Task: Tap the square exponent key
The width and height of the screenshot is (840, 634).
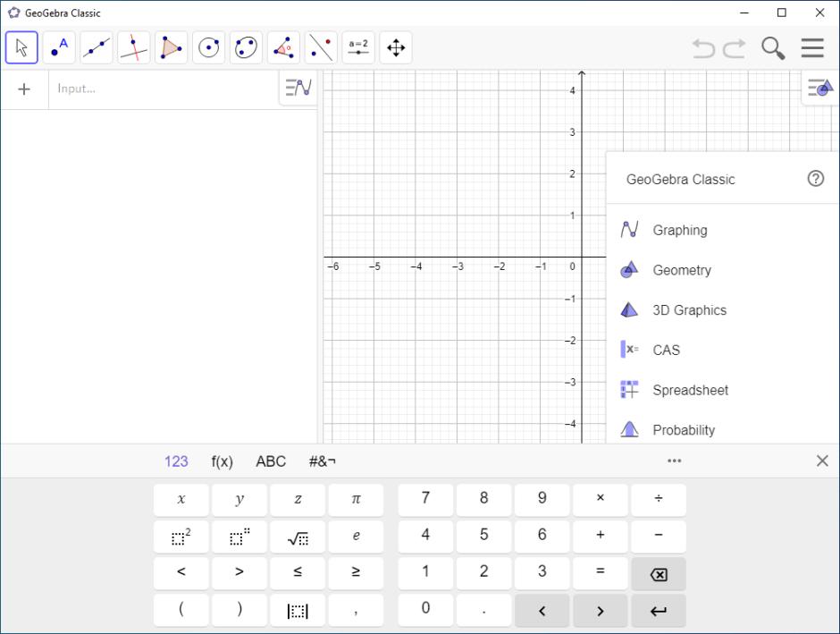Action: click(x=181, y=537)
